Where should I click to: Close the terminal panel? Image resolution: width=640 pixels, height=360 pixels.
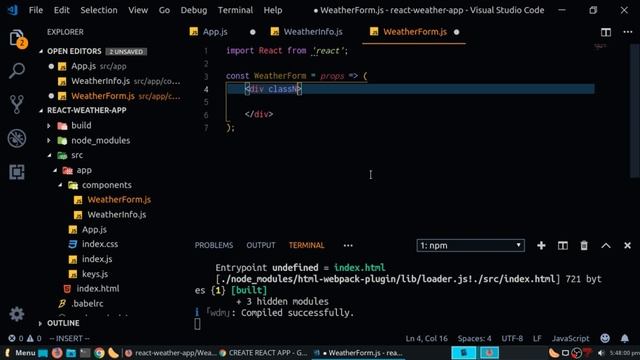click(x=627, y=245)
